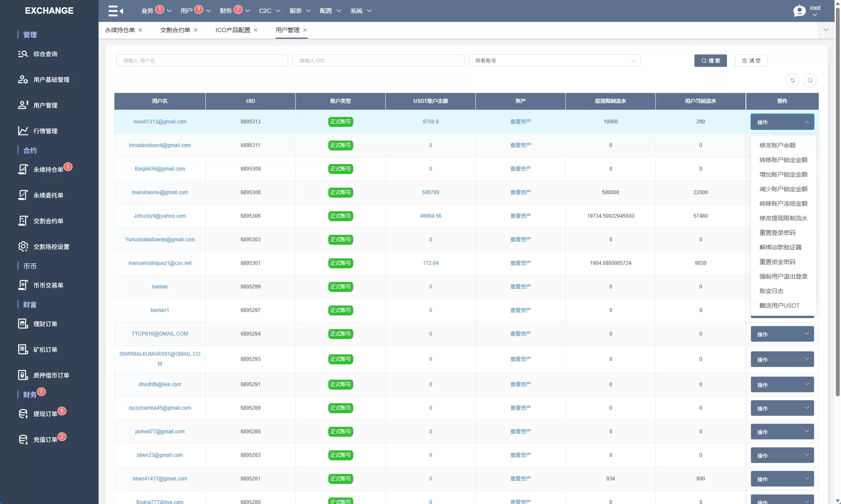Open 提现订单 in sidebar
This screenshot has width=841, height=504.
coord(45,414)
